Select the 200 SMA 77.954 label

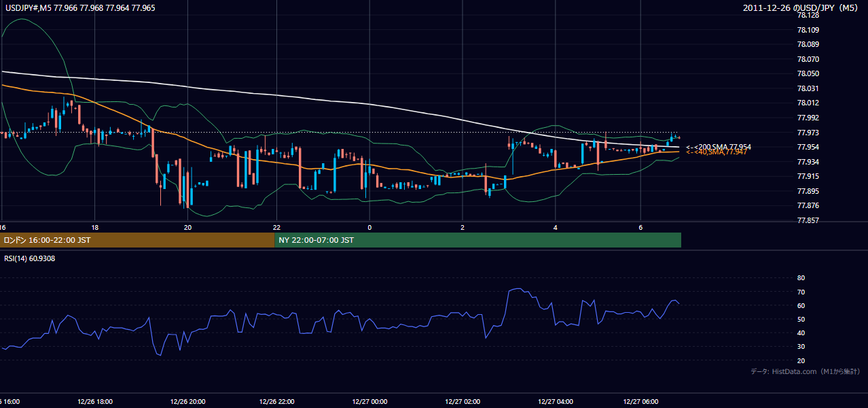click(718, 147)
